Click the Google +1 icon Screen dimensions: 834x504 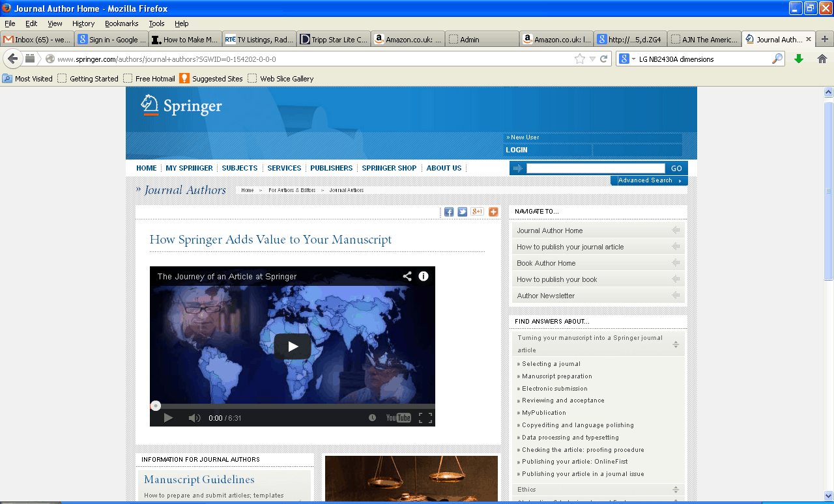coord(478,212)
